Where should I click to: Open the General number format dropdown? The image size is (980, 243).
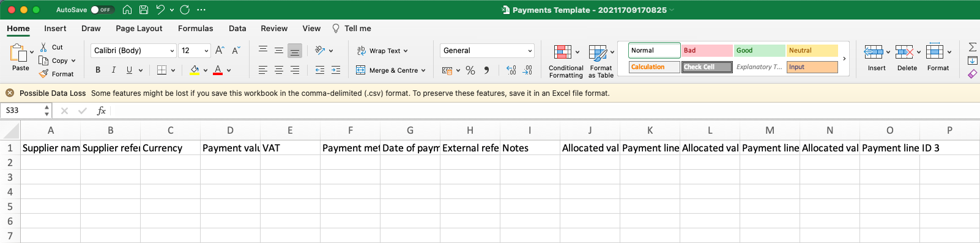tap(487, 51)
